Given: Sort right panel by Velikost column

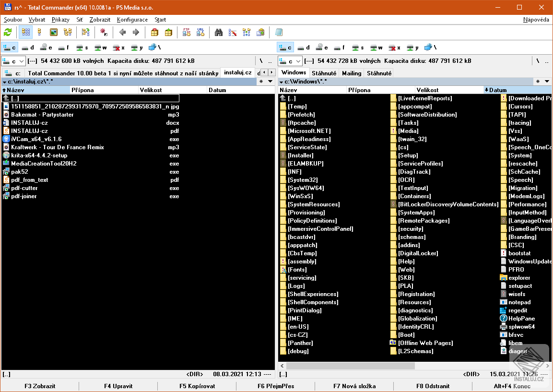Looking at the screenshot, I should (449, 90).
